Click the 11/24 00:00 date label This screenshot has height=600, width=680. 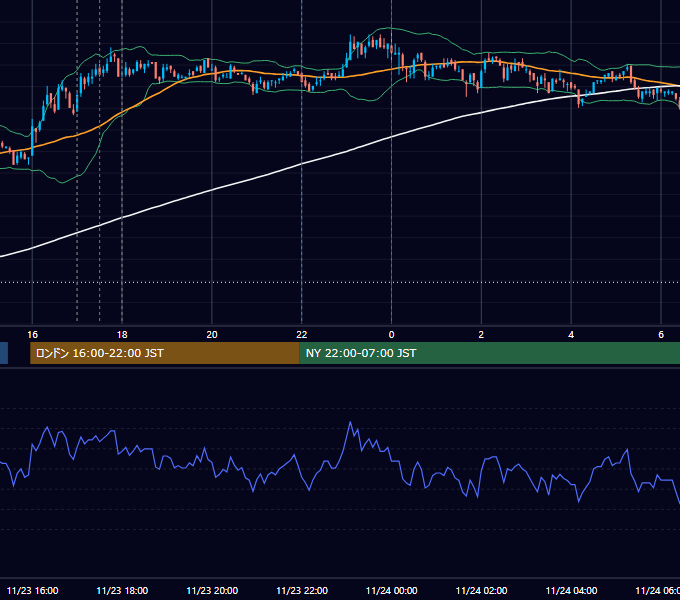pos(392,590)
